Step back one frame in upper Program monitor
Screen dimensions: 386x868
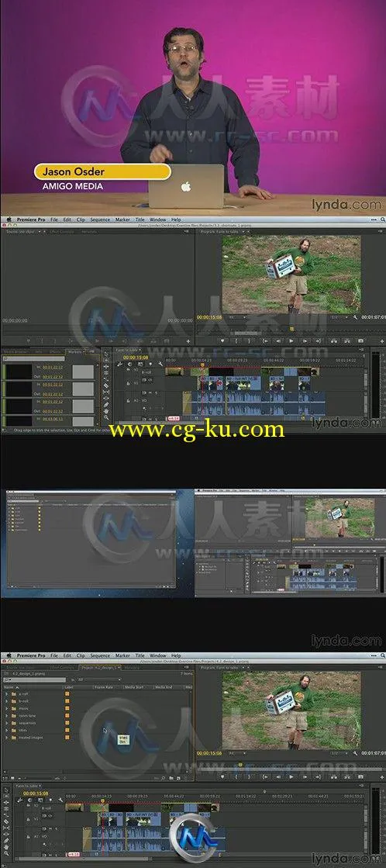click(x=278, y=341)
